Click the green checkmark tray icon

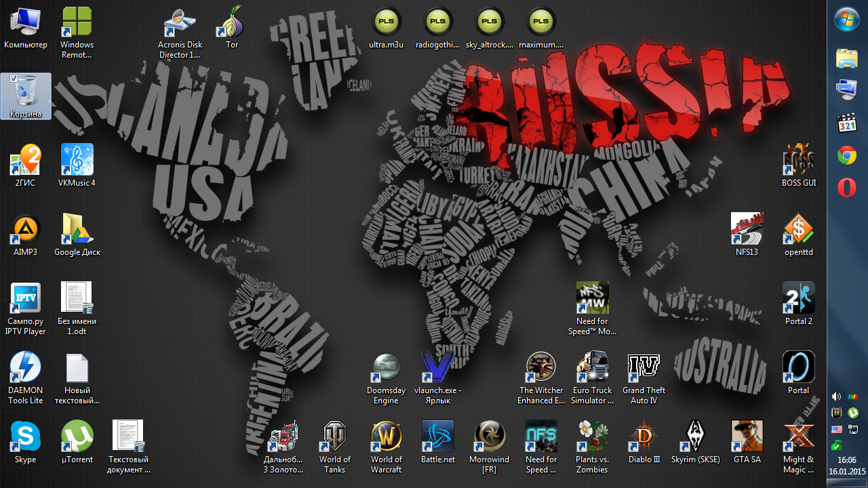pos(837,445)
